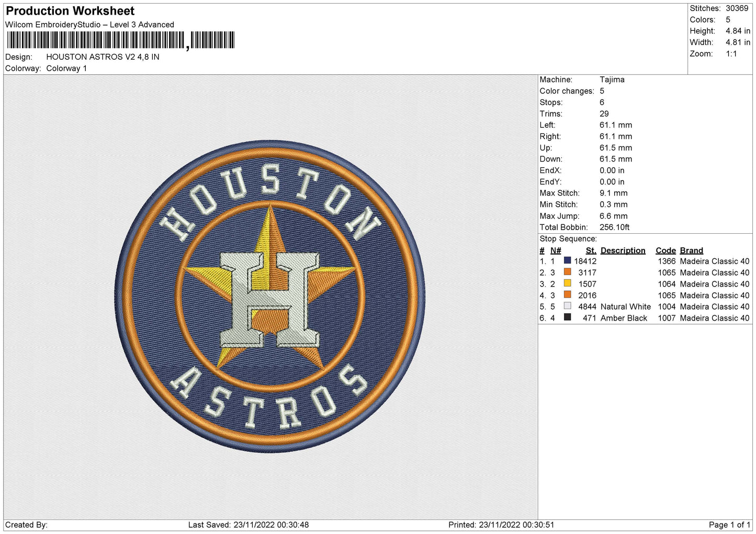Click the Amber Black color swatch
This screenshot has height=534, width=756.
(x=567, y=317)
